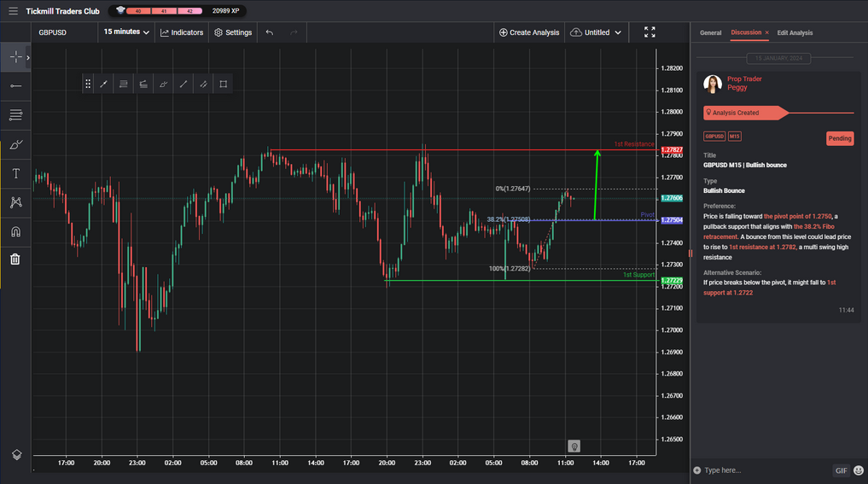Open the layers object tree icon
This screenshot has height=484, width=868.
[16, 455]
